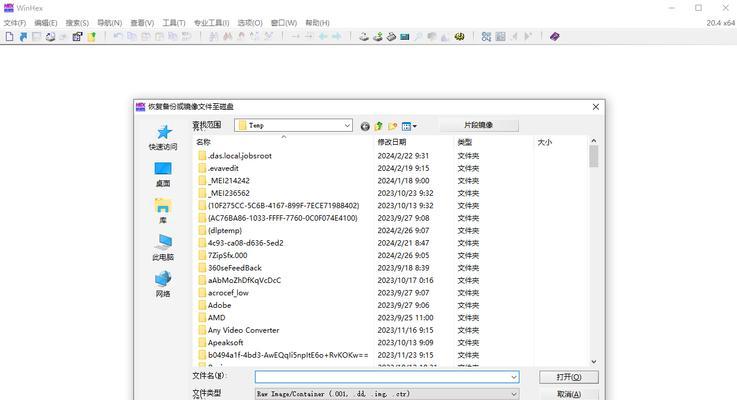Open the Help (H) menu
Screen dimensions: 737x400
click(317, 23)
